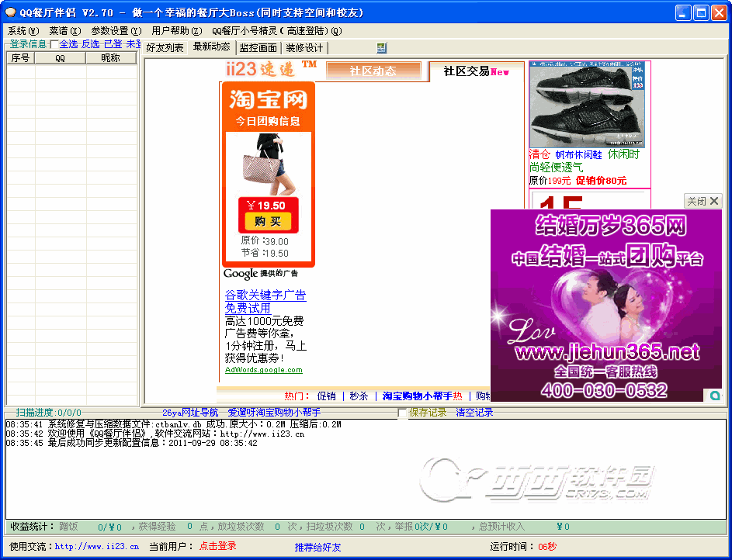The height and width of the screenshot is (560, 732).
Task: Close the wedding ad popup
Action: [703, 201]
